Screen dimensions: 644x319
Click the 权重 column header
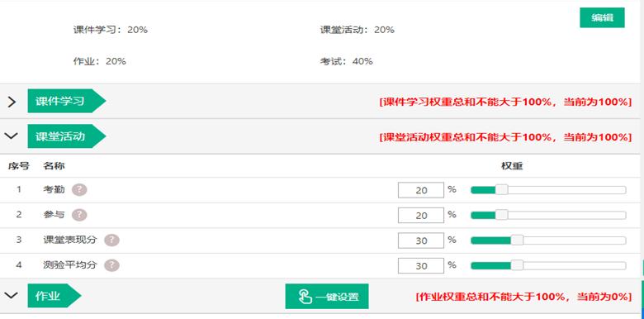coord(512,166)
